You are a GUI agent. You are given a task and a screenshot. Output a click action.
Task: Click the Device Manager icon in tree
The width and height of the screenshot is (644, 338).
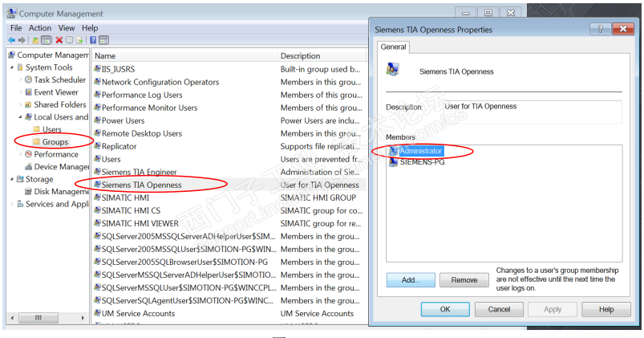tap(28, 166)
